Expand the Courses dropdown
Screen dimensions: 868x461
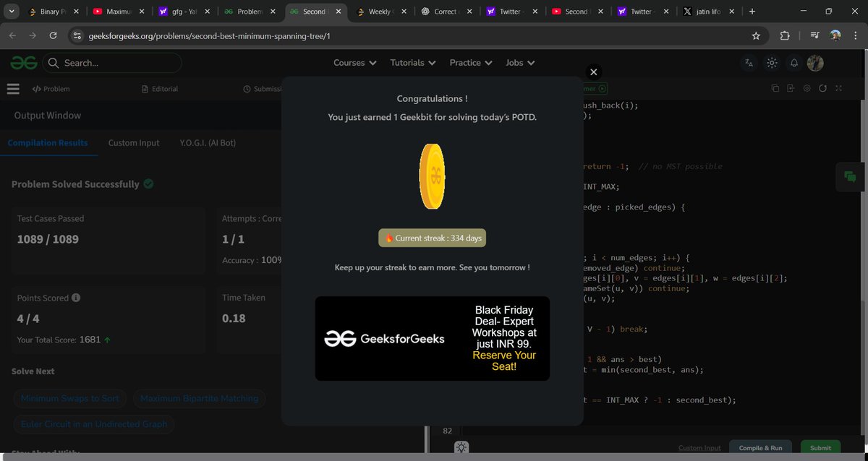pyautogui.click(x=354, y=63)
